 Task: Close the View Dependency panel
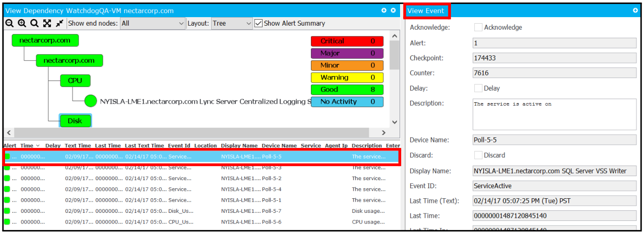click(393, 10)
